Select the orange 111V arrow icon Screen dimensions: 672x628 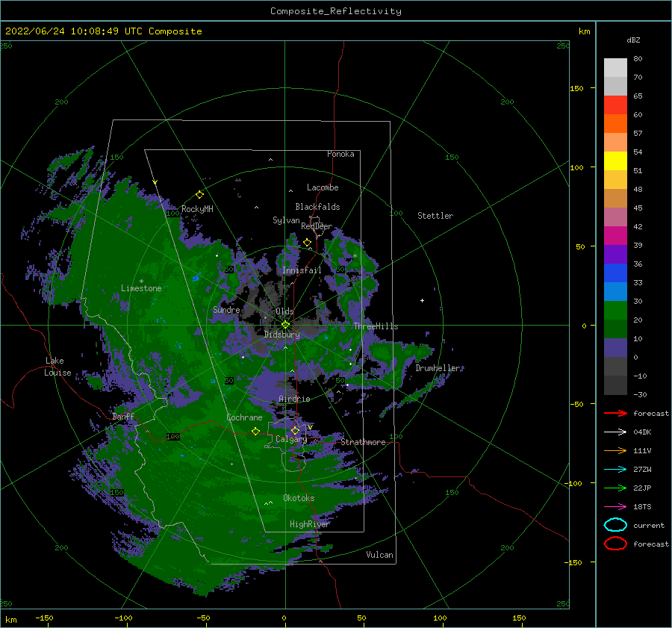pyautogui.click(x=615, y=450)
